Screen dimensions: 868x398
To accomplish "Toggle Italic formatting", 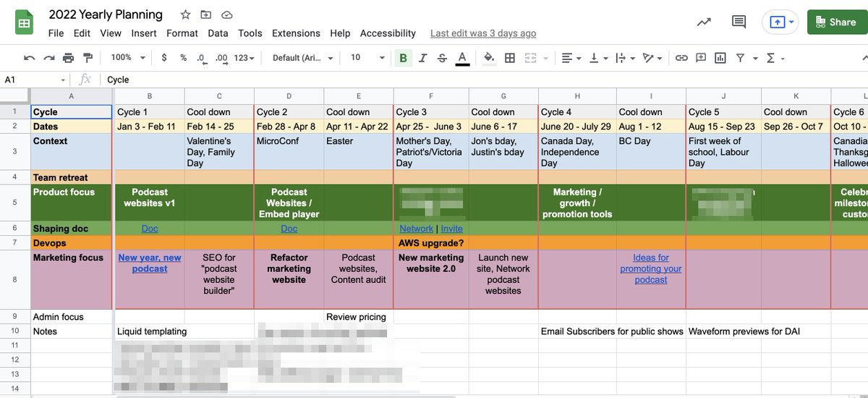I will coord(422,58).
